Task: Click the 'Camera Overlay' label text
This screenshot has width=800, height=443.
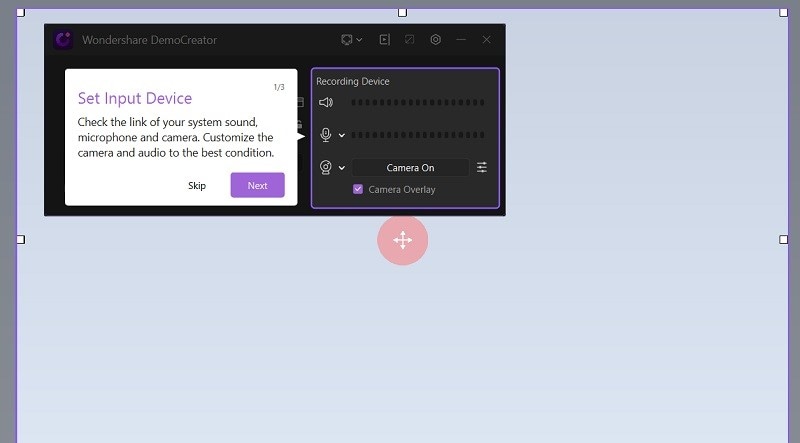Action: coord(402,189)
